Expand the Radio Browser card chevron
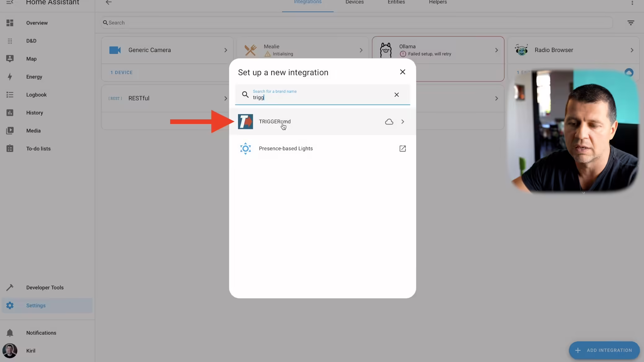644x362 pixels. [632, 50]
